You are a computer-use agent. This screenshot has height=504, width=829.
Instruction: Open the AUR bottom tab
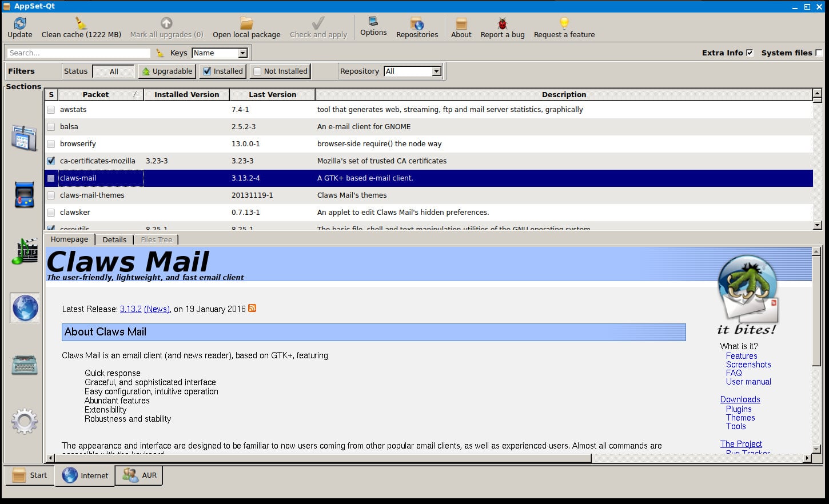tap(139, 475)
